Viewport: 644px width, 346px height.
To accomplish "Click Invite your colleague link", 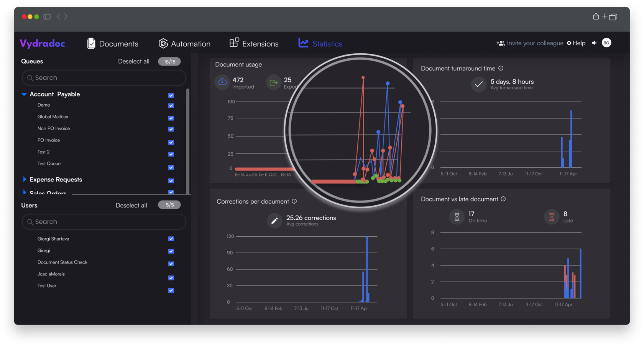I will click(x=530, y=43).
